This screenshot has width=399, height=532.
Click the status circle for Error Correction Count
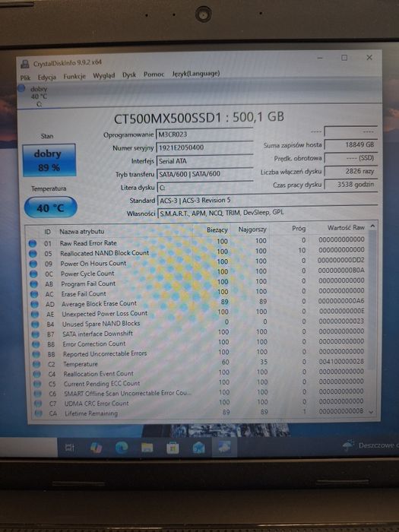pos(36,344)
